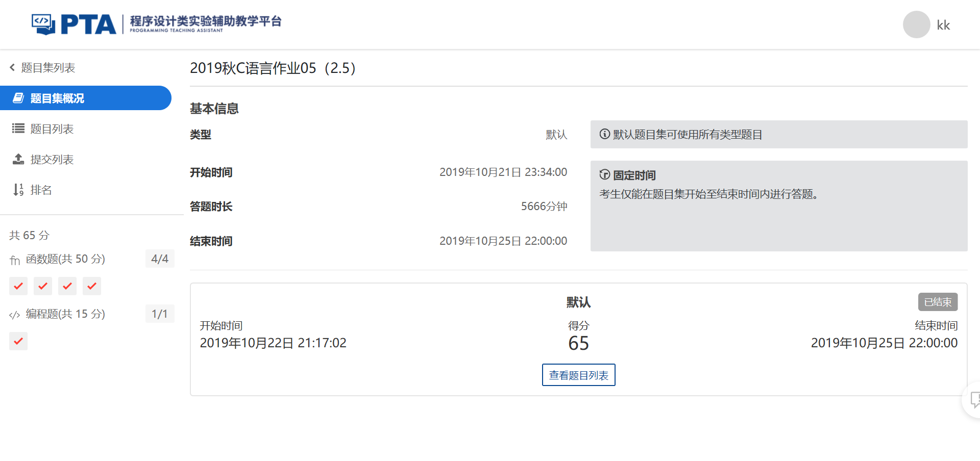Screen dimensions: 980x461
Task: Click the 提交列表 upload icon
Action: click(18, 159)
